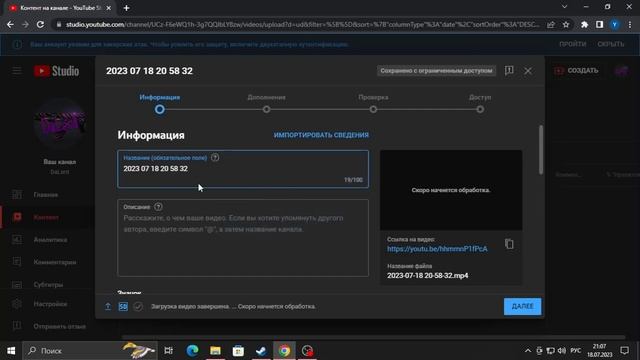
Task: Click the YouTube Studio logo
Action: point(56,71)
